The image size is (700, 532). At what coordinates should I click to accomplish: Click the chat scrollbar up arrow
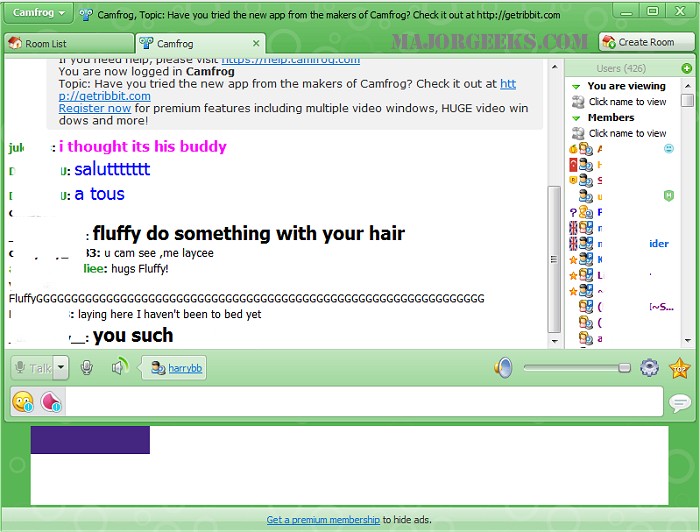click(554, 67)
